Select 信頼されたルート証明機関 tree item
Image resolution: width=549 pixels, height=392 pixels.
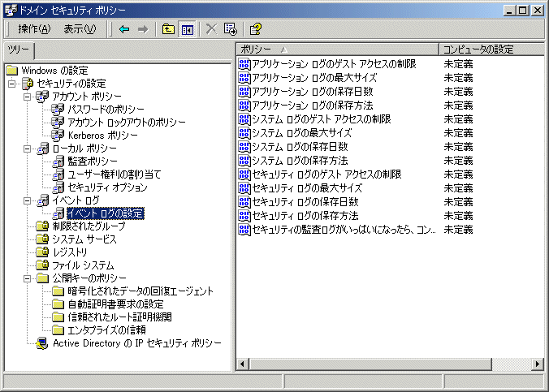tap(119, 317)
